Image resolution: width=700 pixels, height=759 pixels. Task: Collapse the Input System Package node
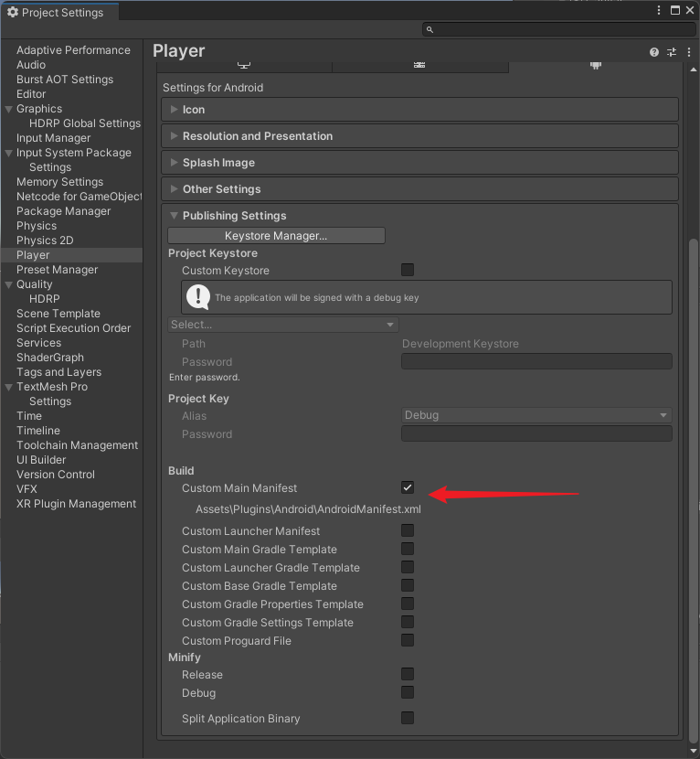click(x=9, y=153)
